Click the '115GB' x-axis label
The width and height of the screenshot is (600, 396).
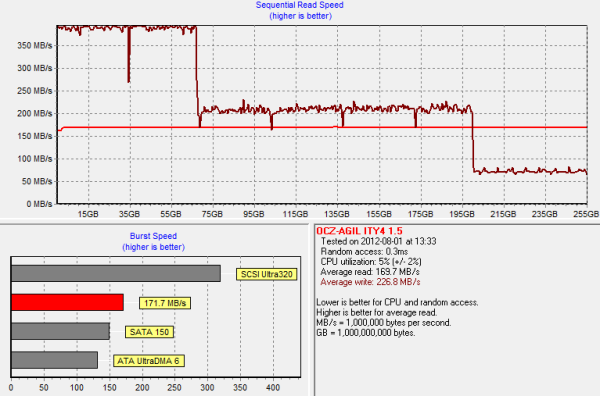coord(295,214)
